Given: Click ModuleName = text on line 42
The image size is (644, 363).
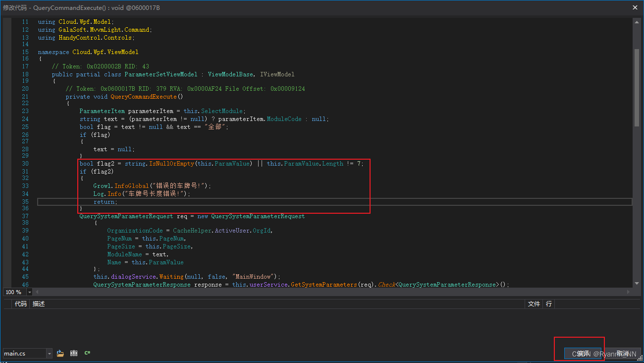Looking at the screenshot, I should point(138,254).
